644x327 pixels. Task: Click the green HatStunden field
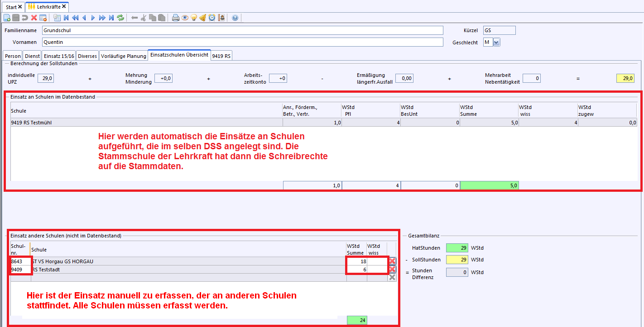click(x=457, y=248)
